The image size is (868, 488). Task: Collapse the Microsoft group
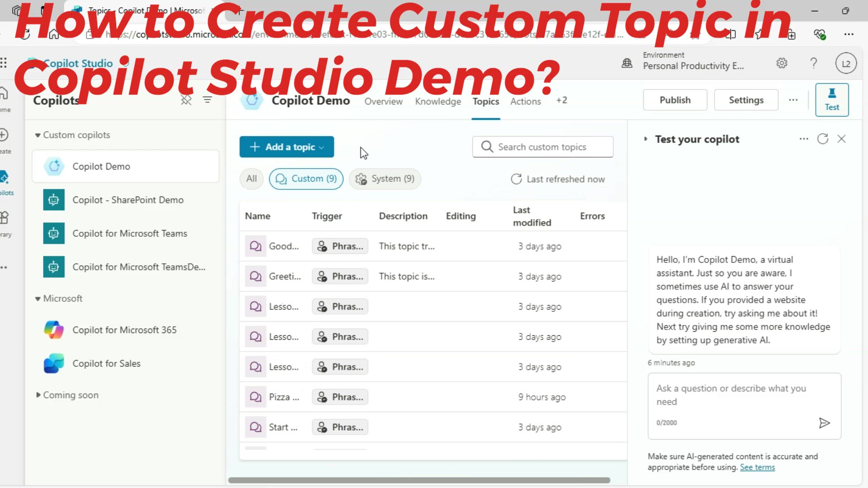coord(38,299)
